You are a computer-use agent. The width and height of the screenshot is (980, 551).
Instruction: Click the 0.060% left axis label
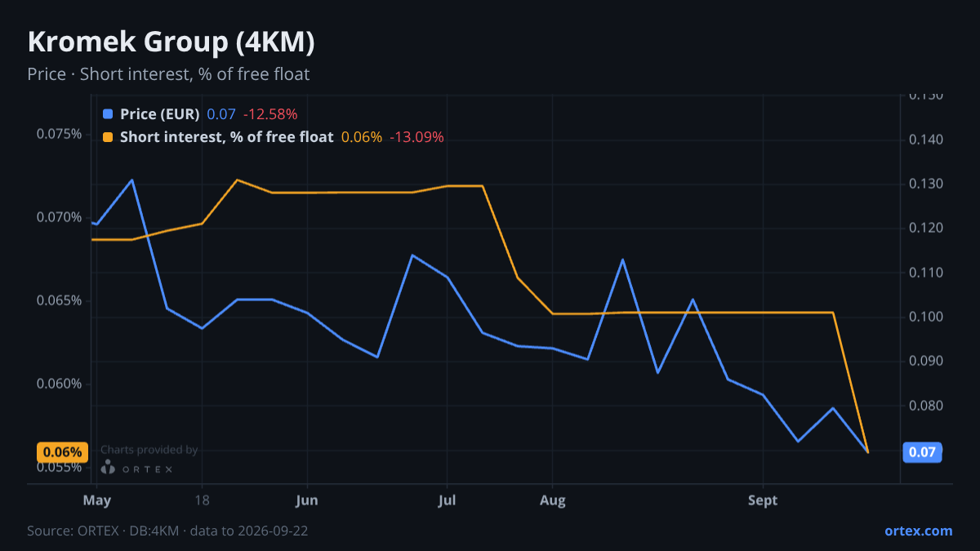click(x=60, y=384)
